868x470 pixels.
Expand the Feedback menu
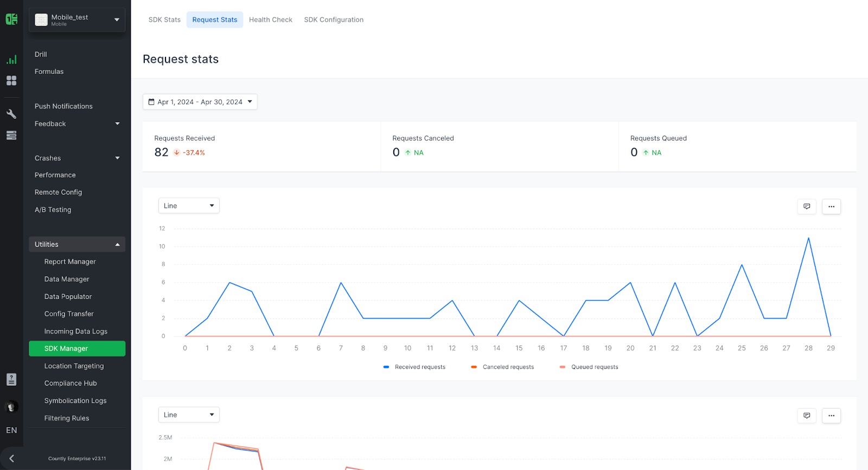(77, 124)
